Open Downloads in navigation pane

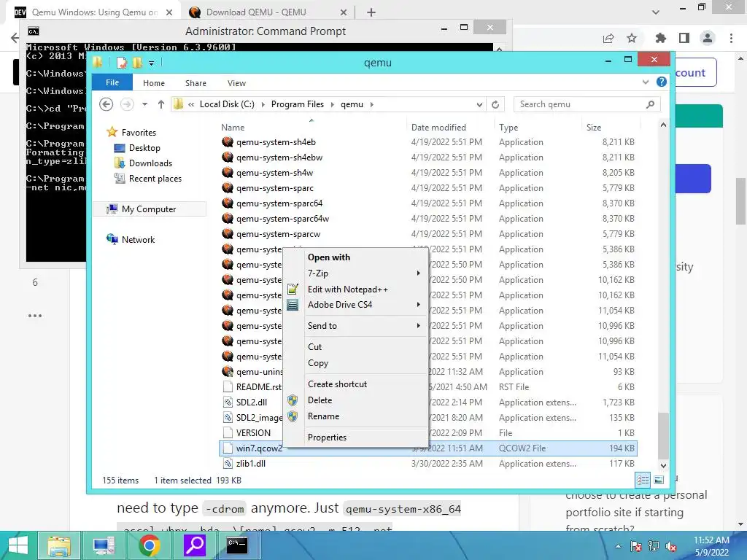(x=150, y=163)
